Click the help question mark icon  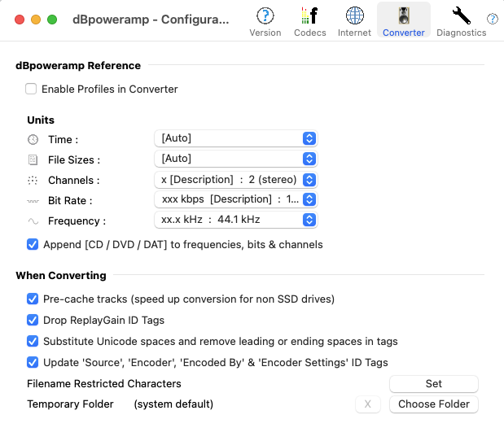[493, 19]
